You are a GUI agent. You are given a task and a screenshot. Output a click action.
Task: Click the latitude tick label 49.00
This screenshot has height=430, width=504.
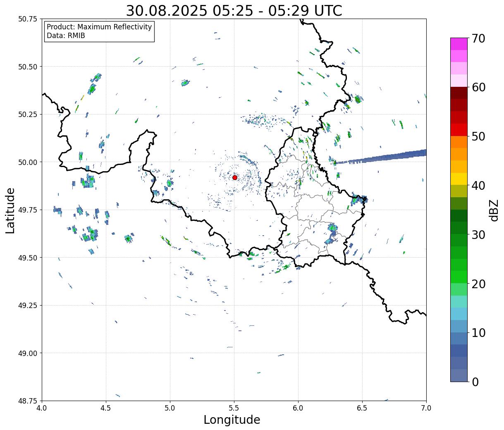point(28,353)
